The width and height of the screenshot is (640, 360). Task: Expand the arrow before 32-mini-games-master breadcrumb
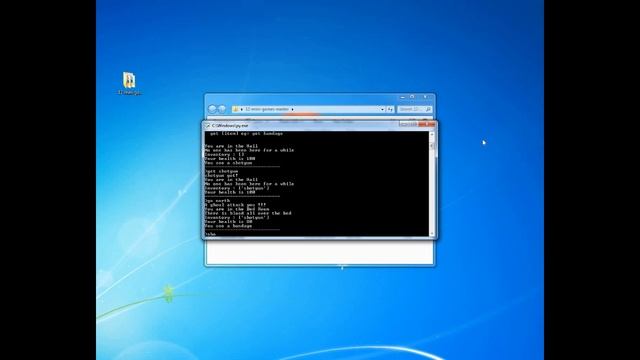tap(241, 109)
